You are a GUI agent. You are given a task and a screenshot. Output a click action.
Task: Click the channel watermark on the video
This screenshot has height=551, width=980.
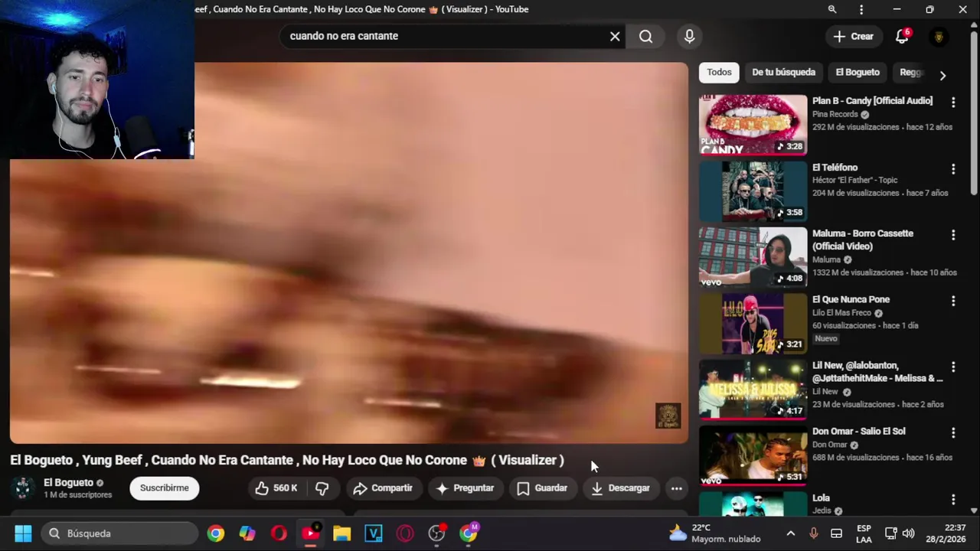[668, 416]
